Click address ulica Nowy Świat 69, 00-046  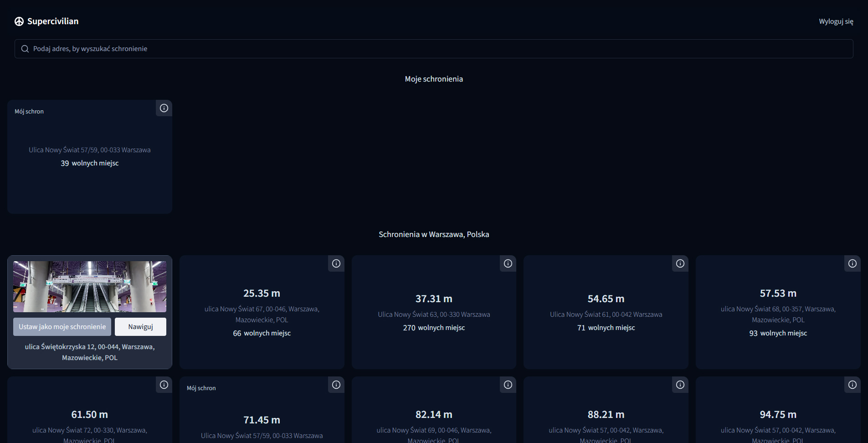pyautogui.click(x=434, y=435)
